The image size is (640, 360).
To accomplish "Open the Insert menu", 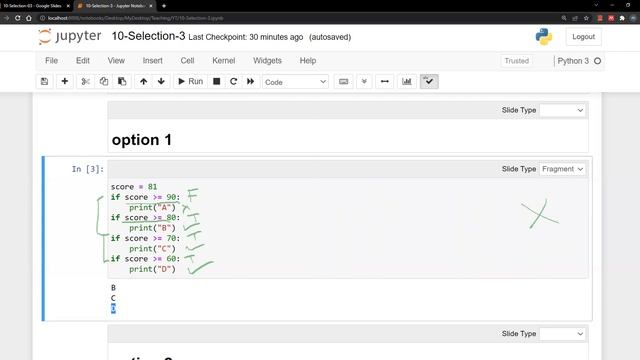I will coord(152,60).
